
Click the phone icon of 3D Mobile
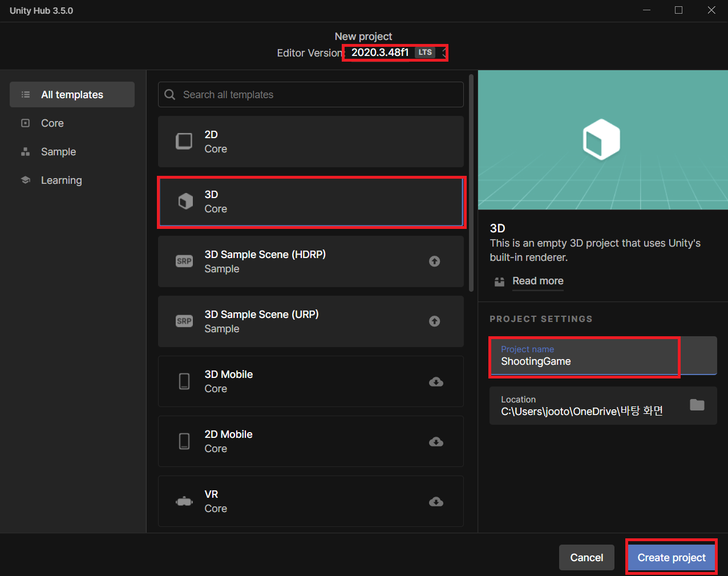[x=184, y=381]
